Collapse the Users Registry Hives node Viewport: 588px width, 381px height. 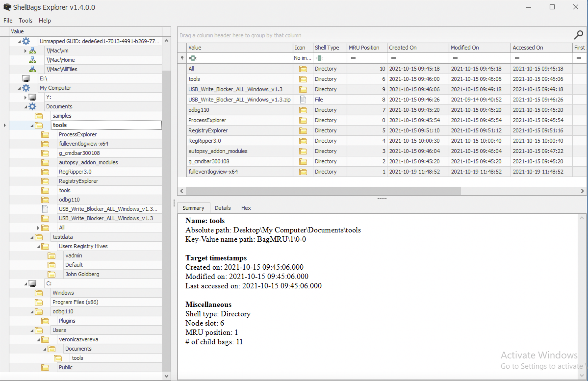38,247
